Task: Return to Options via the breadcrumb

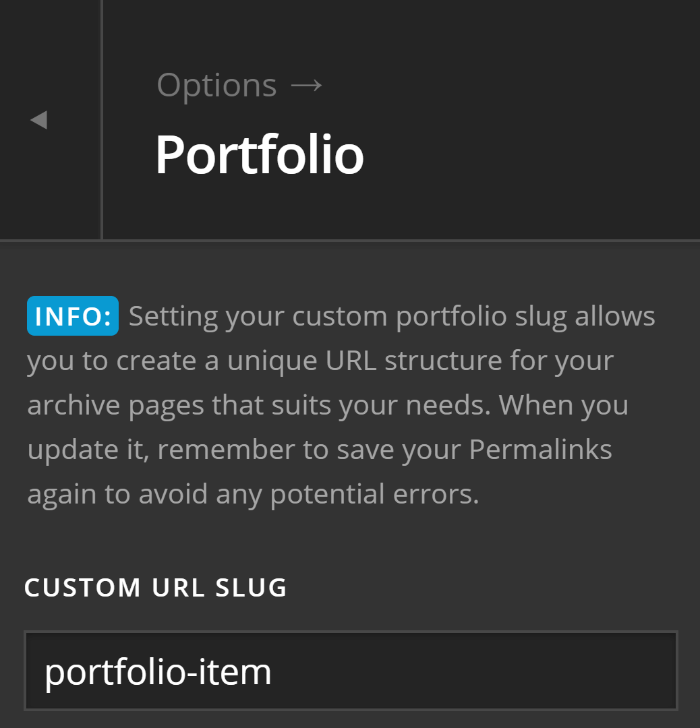Action: click(216, 84)
